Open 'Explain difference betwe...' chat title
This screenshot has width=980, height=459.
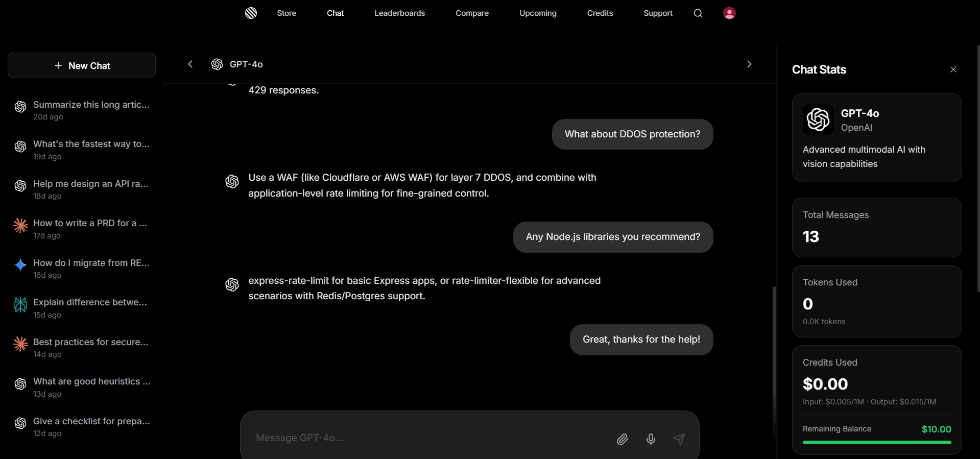pos(90,302)
